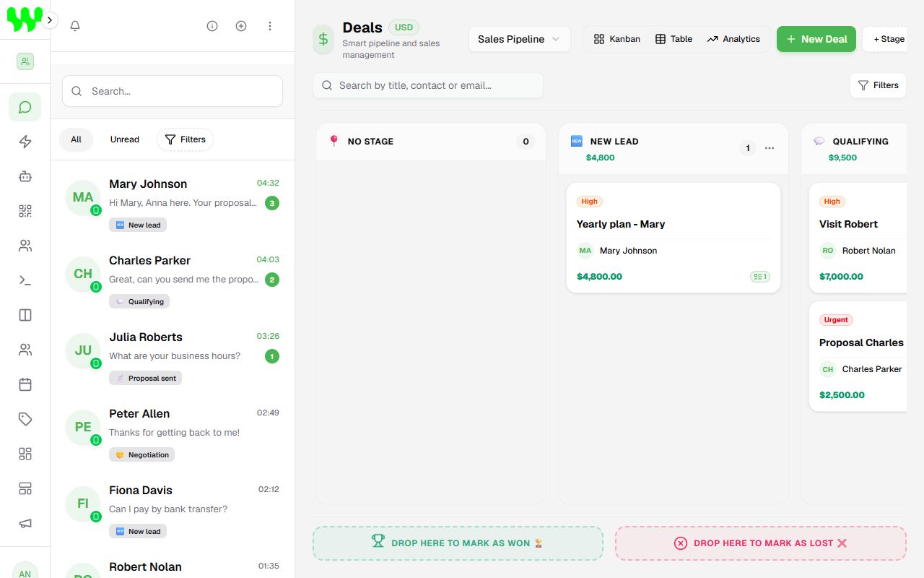Click the green logo at top left
The image size is (924, 578).
pyautogui.click(x=25, y=20)
